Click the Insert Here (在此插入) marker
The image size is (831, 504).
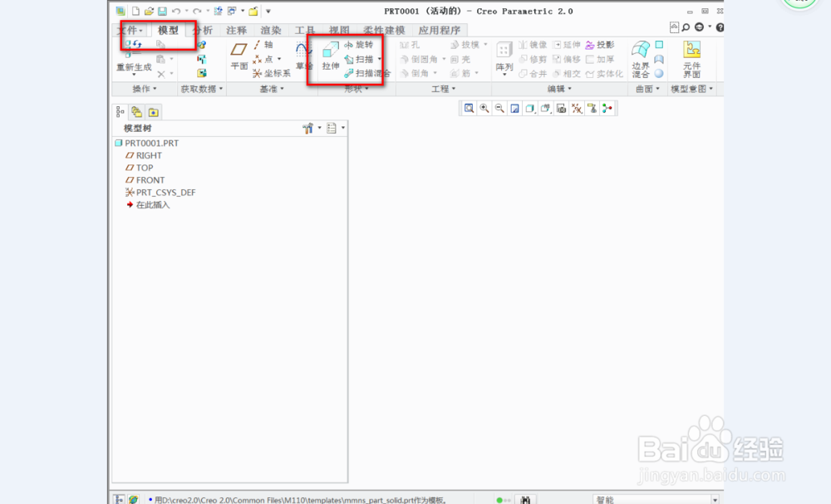[149, 205]
